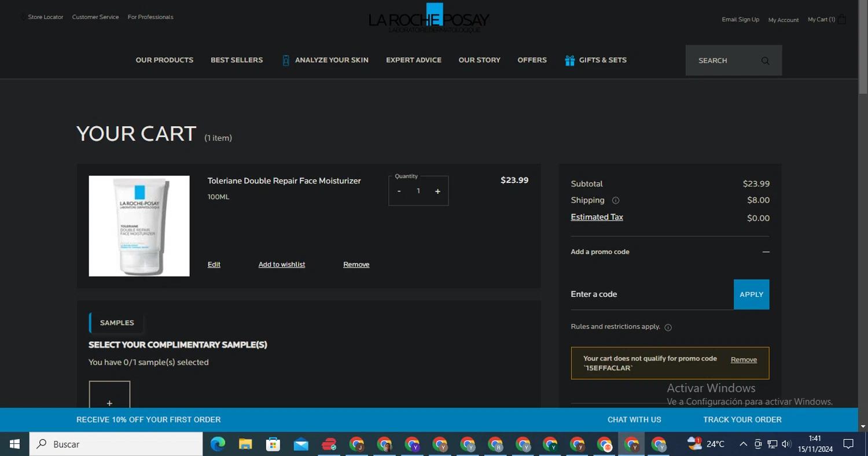Open the Toleriane product thumbnail image
868x456 pixels.
(x=139, y=226)
